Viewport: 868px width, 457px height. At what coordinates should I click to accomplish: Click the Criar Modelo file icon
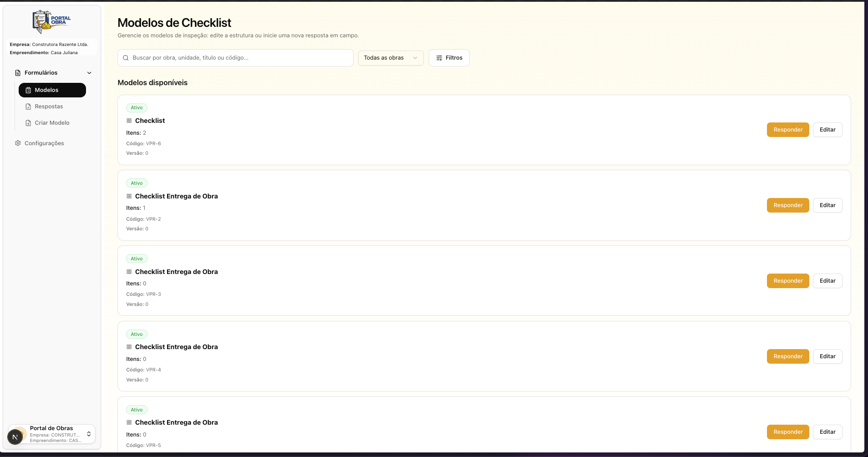pos(28,123)
